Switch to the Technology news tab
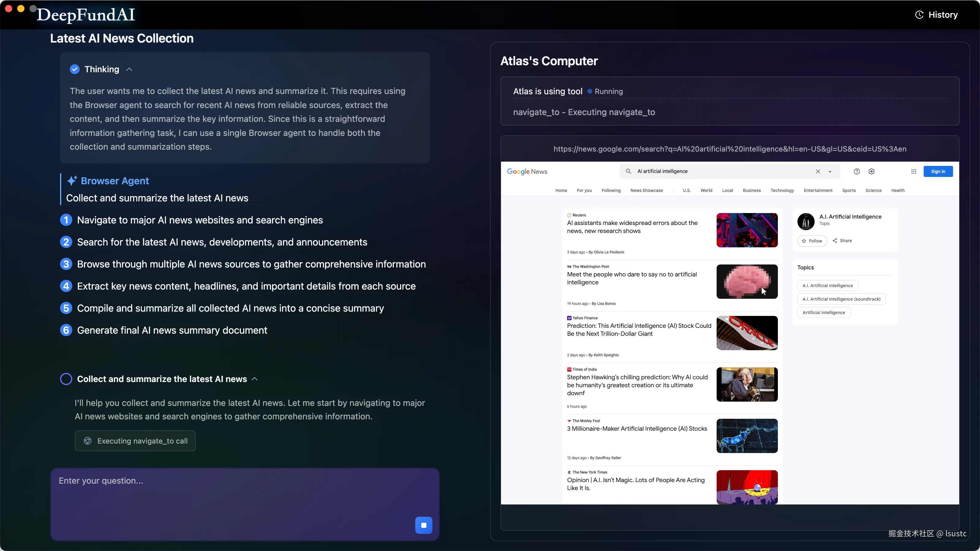980x551 pixels. click(782, 190)
